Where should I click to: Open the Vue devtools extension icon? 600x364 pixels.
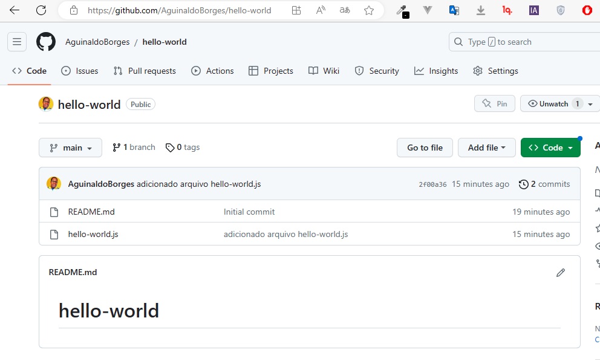(428, 10)
